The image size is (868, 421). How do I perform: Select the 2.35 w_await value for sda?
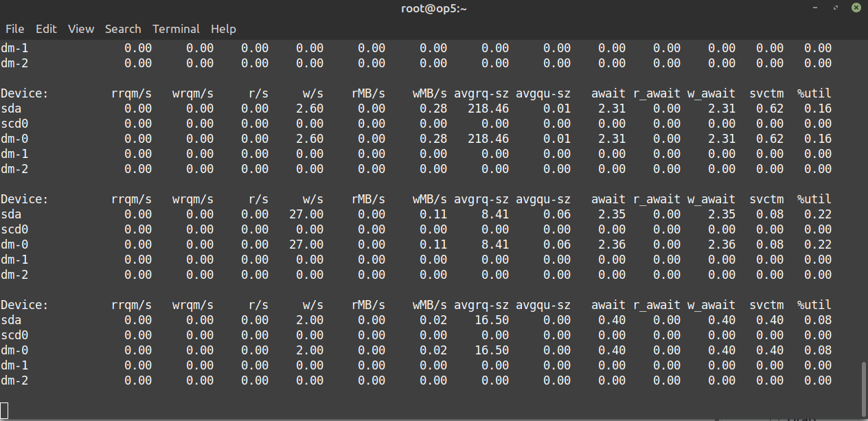coord(722,214)
